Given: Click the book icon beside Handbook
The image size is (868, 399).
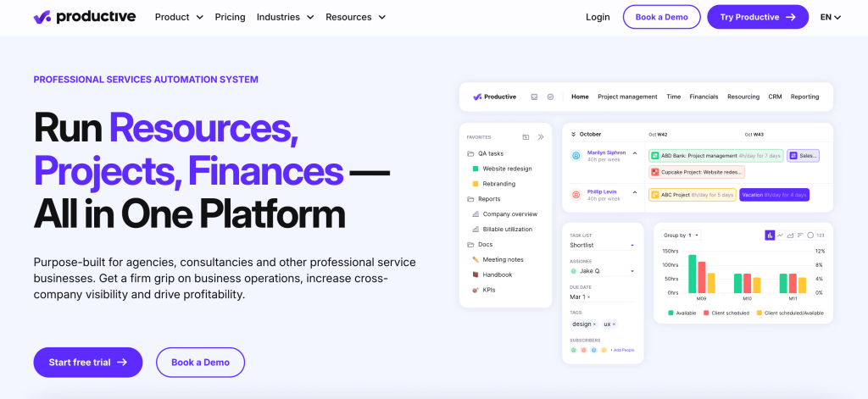Looking at the screenshot, I should click(476, 274).
